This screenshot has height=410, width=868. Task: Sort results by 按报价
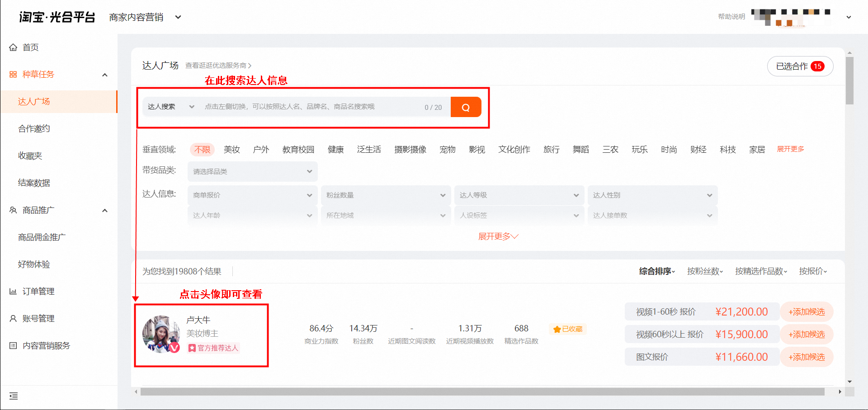tap(813, 271)
